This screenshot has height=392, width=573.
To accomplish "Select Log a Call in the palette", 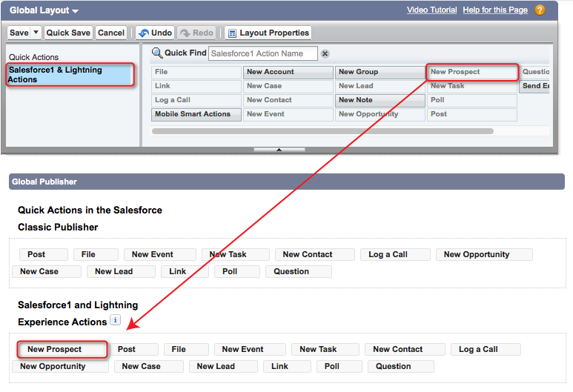I will click(196, 100).
